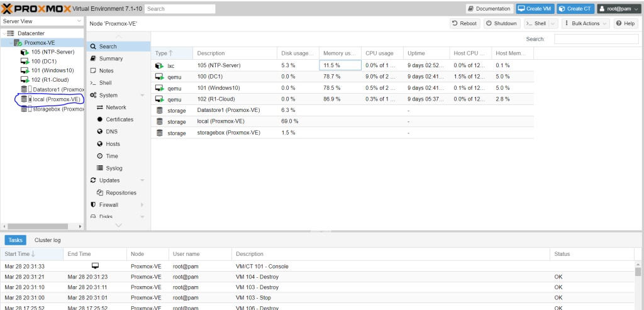Open the DNS globe icon entry
The image size is (644, 310).
[x=100, y=131]
